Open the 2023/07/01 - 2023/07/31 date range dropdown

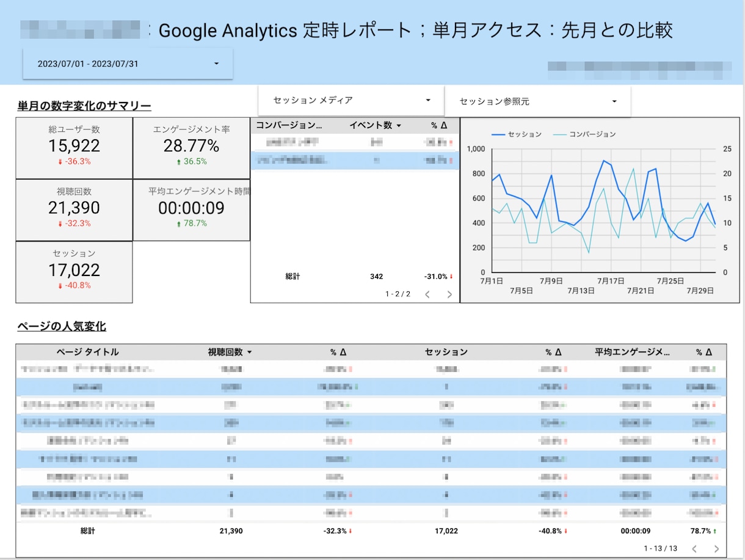[128, 64]
